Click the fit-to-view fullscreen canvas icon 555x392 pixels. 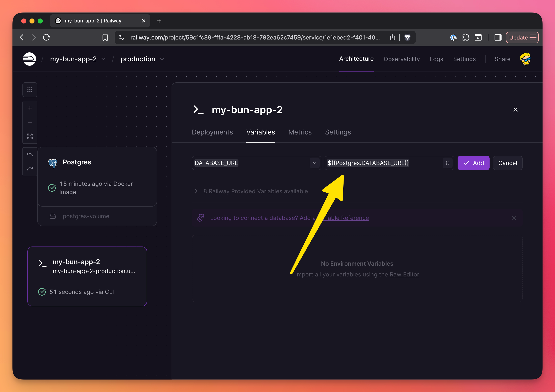(x=30, y=136)
